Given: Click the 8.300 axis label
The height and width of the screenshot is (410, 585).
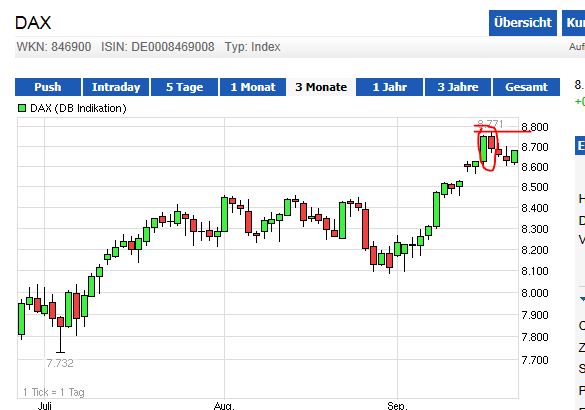Looking at the screenshot, I should [x=535, y=229].
